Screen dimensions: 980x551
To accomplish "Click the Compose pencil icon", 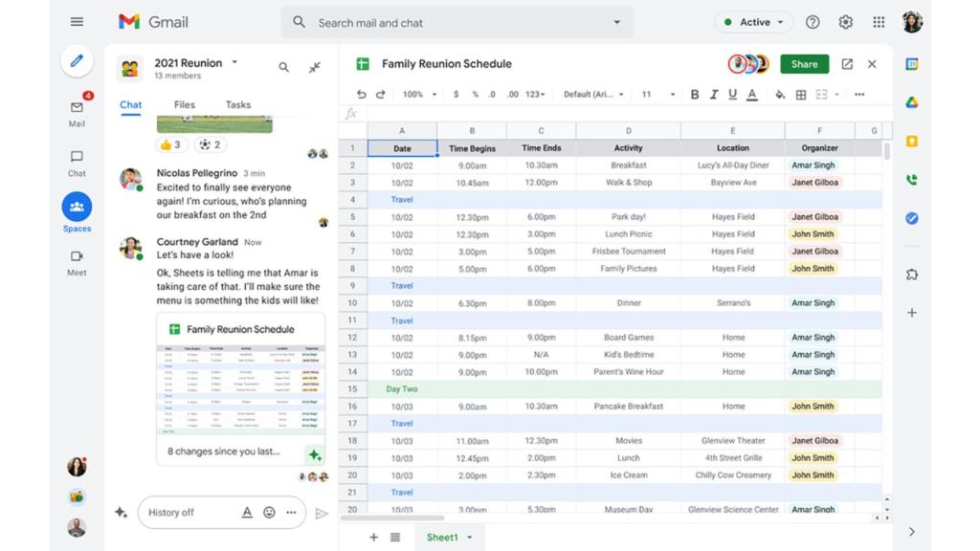I will [77, 61].
